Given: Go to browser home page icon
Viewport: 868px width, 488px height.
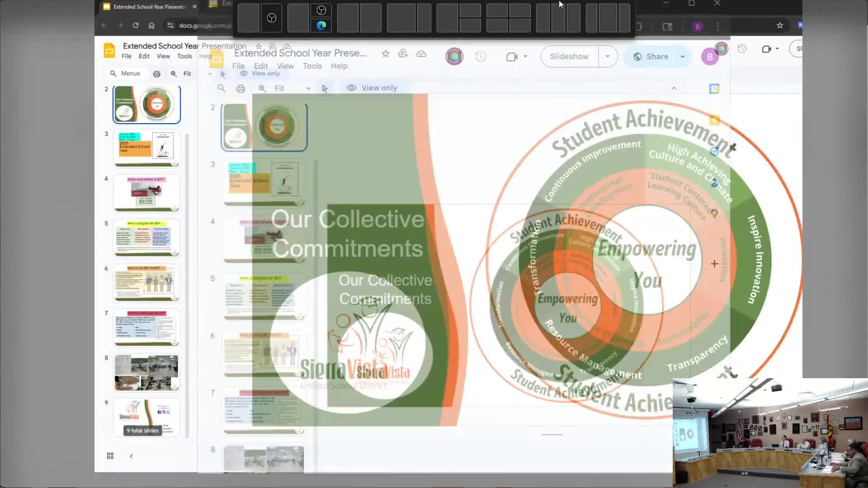Looking at the screenshot, I should pyautogui.click(x=151, y=25).
